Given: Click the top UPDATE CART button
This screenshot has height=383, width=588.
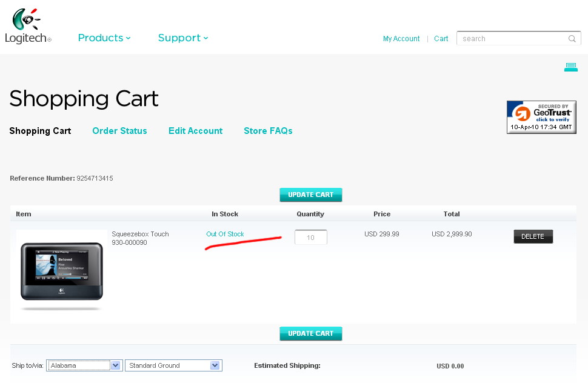Looking at the screenshot, I should (x=311, y=195).
